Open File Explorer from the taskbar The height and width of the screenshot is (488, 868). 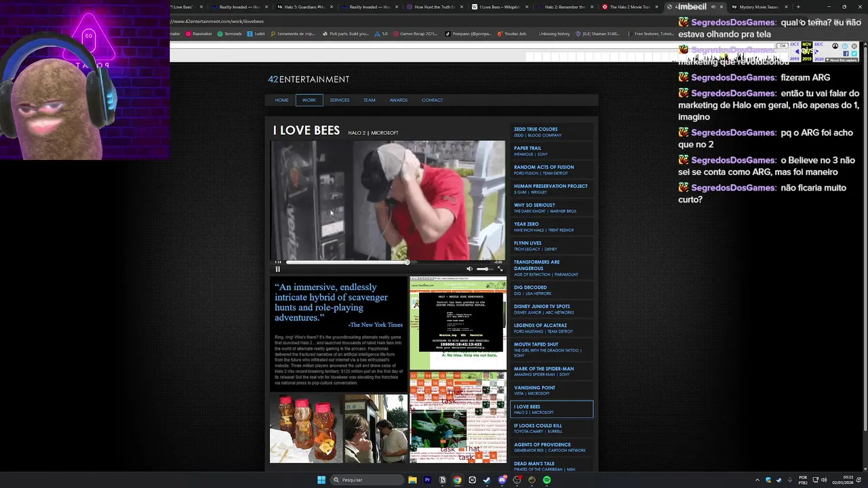(x=412, y=480)
